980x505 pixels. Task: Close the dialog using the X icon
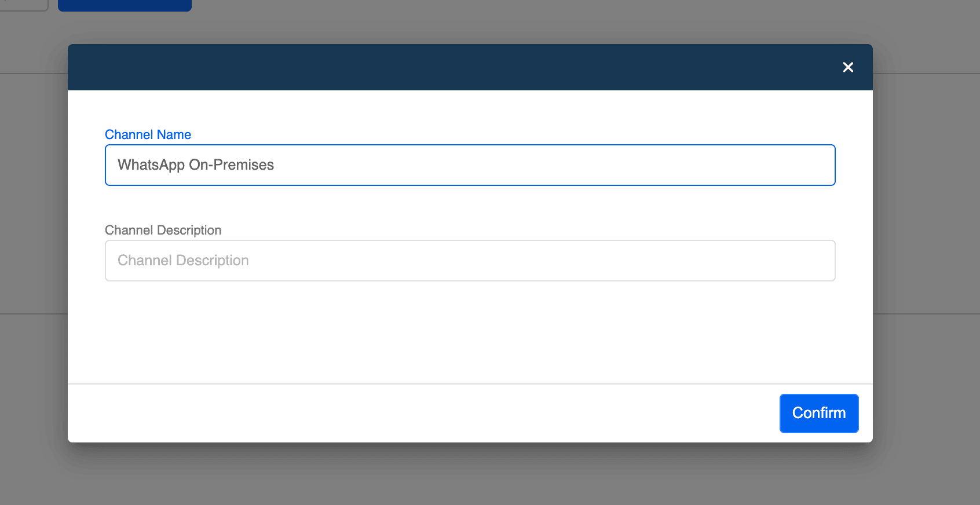pyautogui.click(x=848, y=67)
